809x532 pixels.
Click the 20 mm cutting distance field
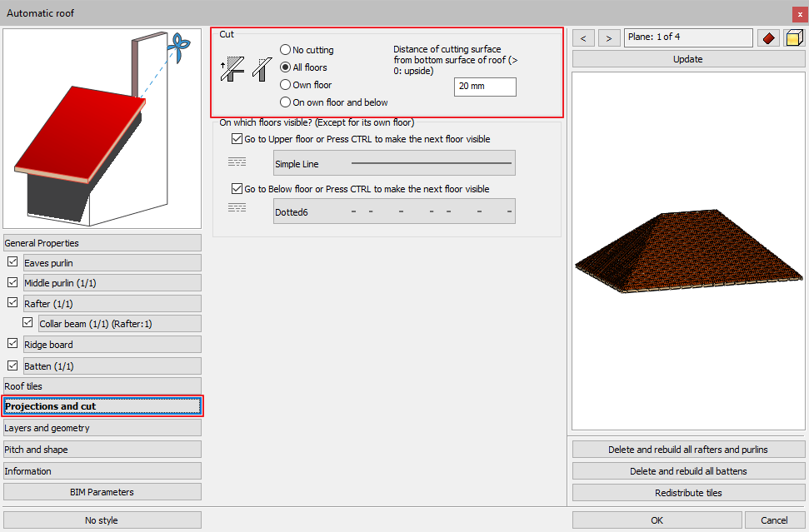(485, 87)
